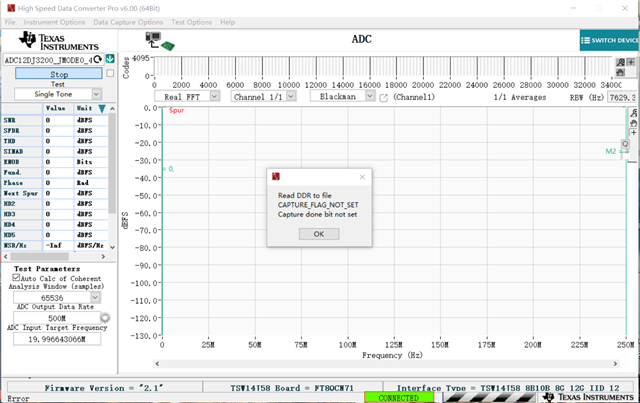640x403 pixels.
Task: Click the Stop capture button
Action: point(59,74)
